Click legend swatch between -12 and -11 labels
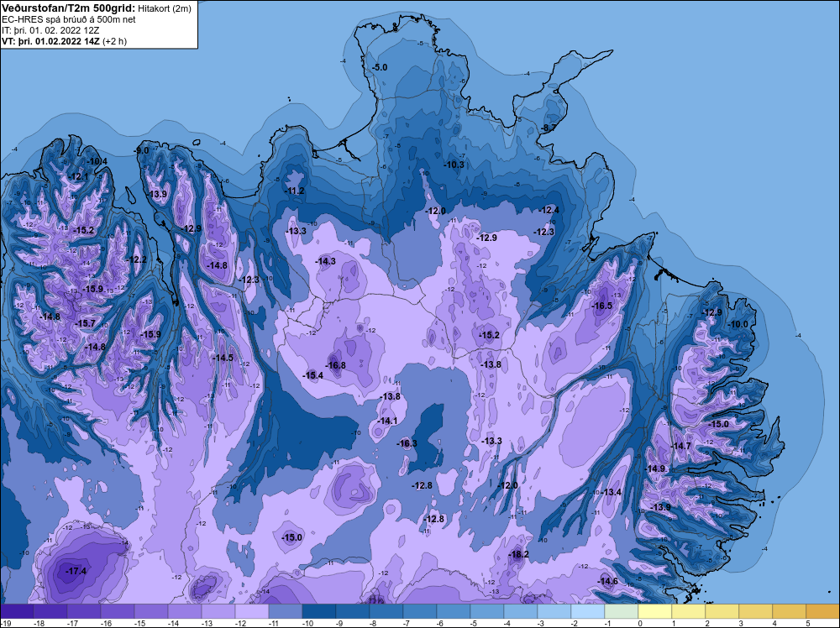 tap(252, 611)
